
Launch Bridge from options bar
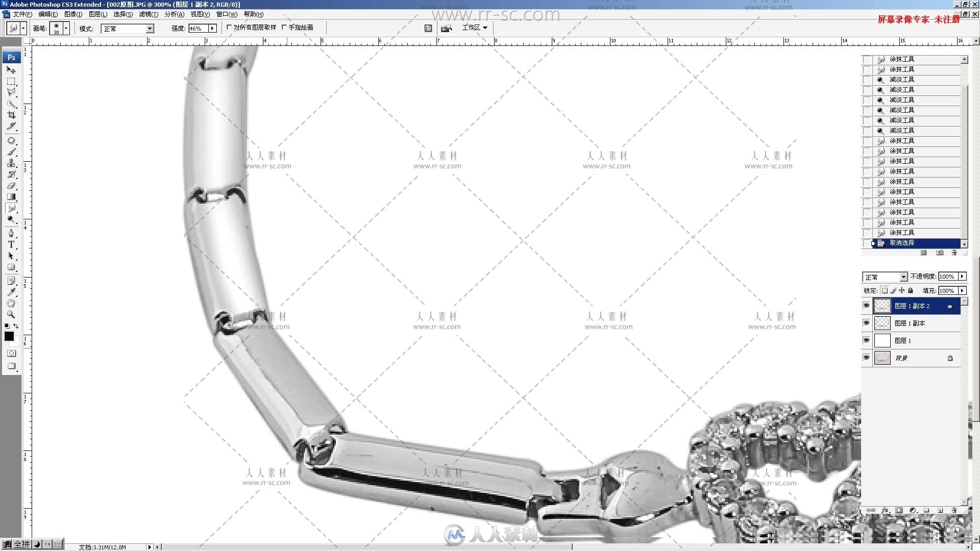click(x=447, y=28)
